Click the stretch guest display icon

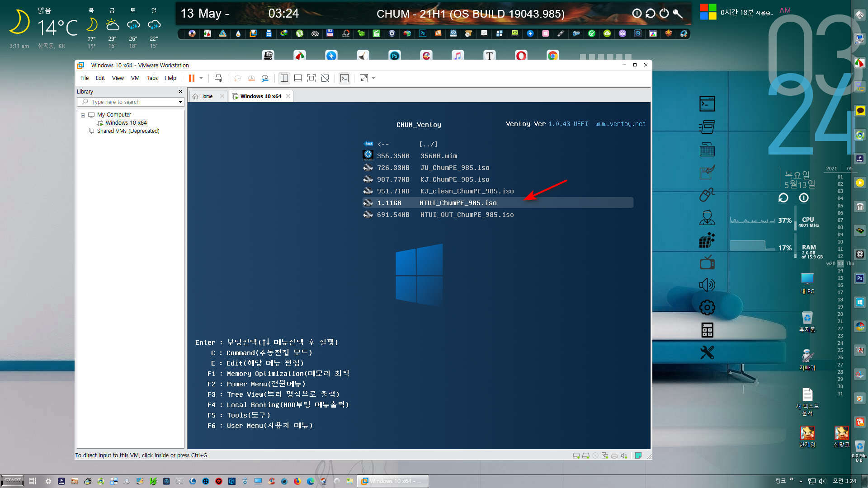364,78
